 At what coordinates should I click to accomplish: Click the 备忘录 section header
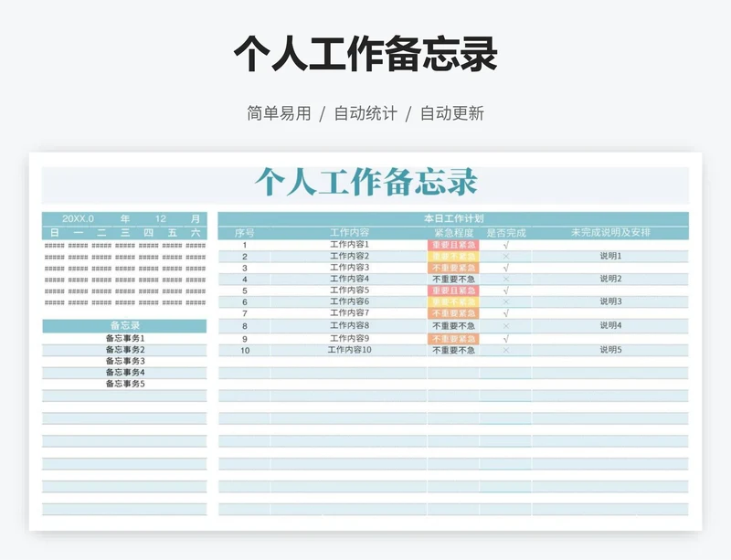pyautogui.click(x=124, y=326)
